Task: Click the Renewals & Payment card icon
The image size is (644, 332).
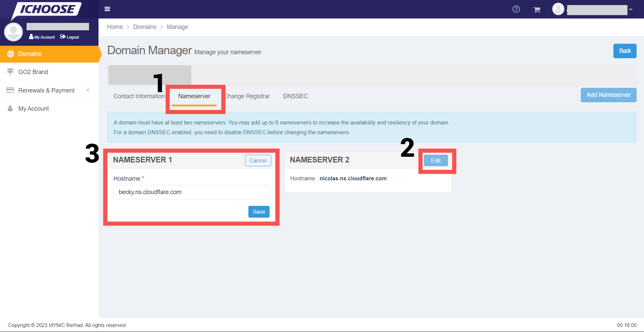Action: point(10,90)
